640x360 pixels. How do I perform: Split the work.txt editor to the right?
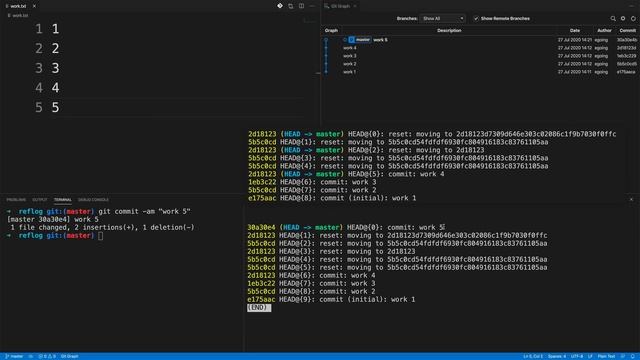pos(301,6)
